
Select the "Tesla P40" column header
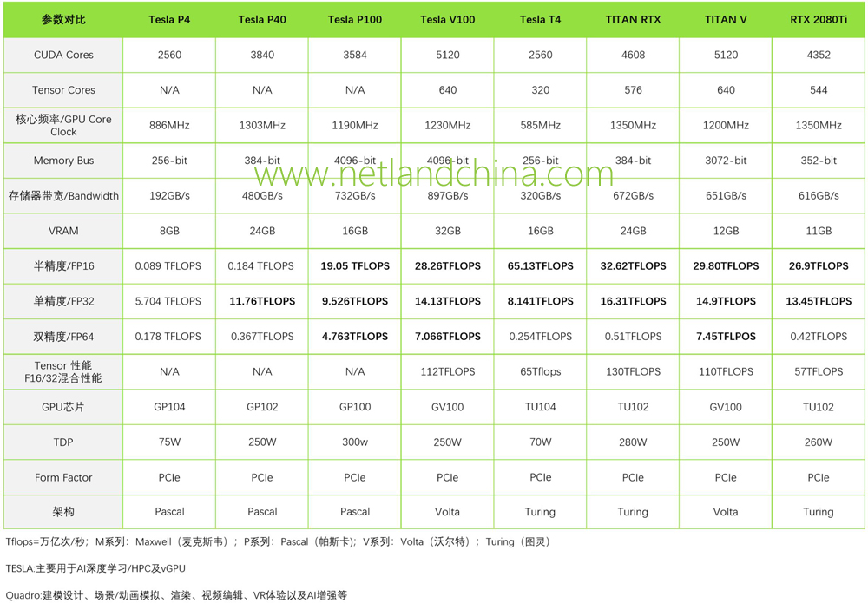[262, 20]
